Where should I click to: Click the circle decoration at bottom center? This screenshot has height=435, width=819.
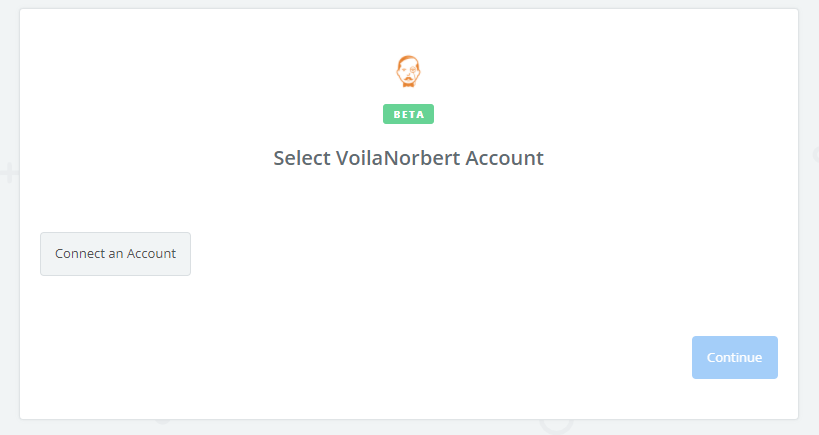click(557, 423)
